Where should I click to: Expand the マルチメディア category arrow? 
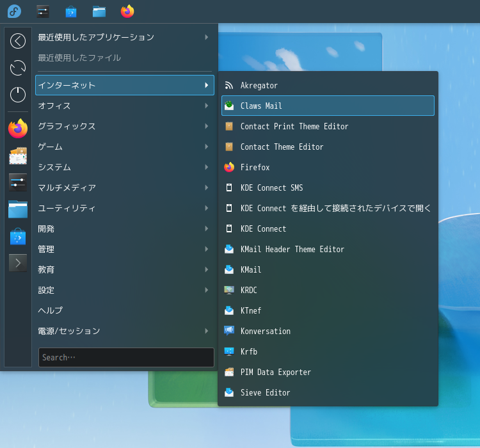pos(207,188)
